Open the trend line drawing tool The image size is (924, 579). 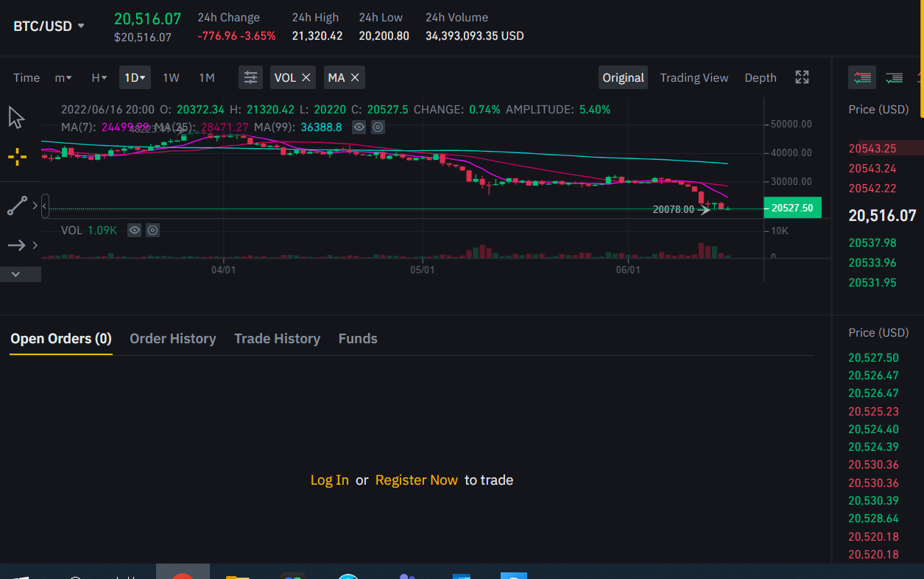pyautogui.click(x=16, y=205)
